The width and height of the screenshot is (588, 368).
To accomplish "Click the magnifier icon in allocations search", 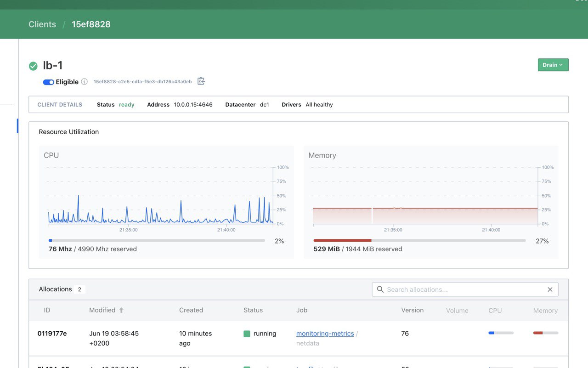I will [380, 289].
